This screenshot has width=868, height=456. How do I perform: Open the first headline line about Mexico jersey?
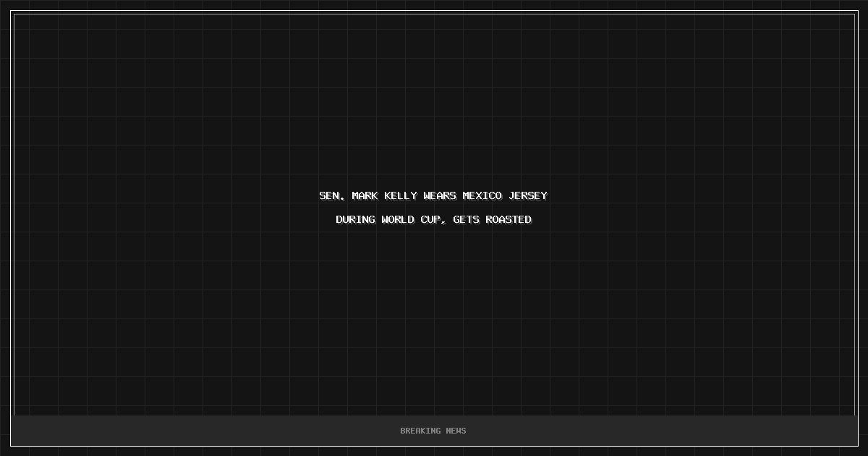[x=433, y=196]
